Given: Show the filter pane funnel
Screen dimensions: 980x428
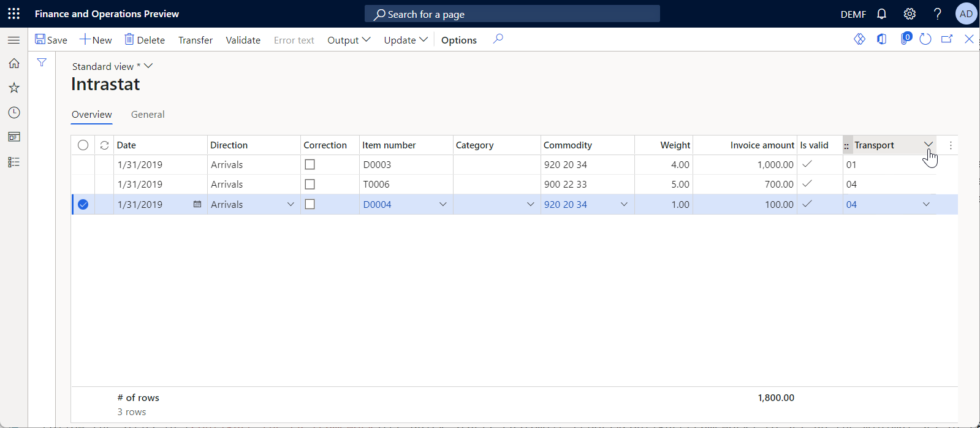Looking at the screenshot, I should [x=42, y=63].
